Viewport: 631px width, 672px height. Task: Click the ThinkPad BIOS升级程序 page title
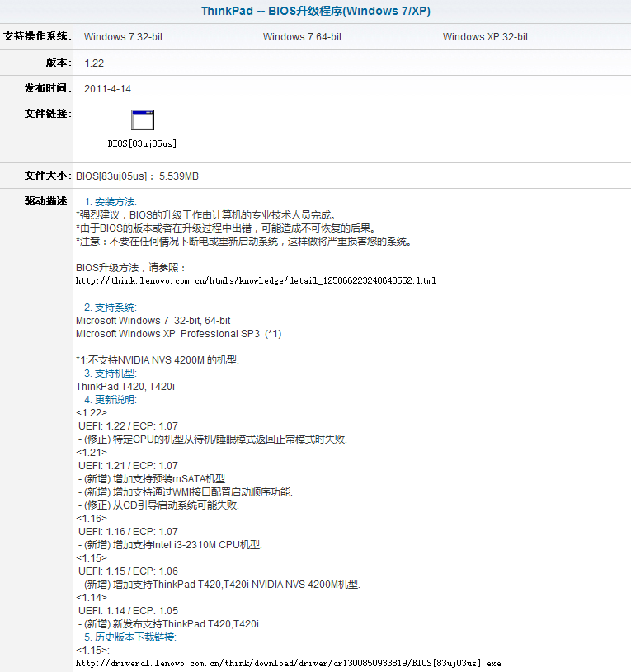pyautogui.click(x=316, y=12)
